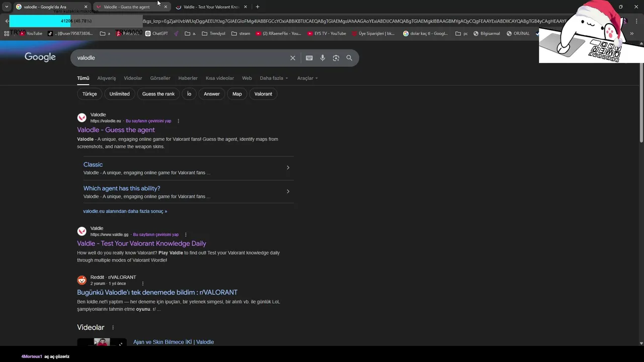Apply the Unlimited filter chip
The image size is (644, 362).
119,94
